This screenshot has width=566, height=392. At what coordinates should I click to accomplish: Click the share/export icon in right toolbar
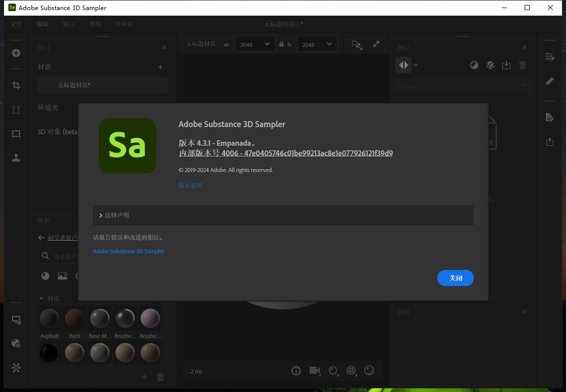(549, 142)
